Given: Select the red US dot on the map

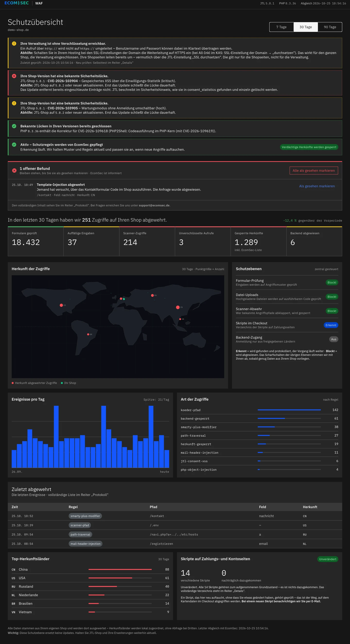Looking at the screenshot, I should (x=61, y=305).
